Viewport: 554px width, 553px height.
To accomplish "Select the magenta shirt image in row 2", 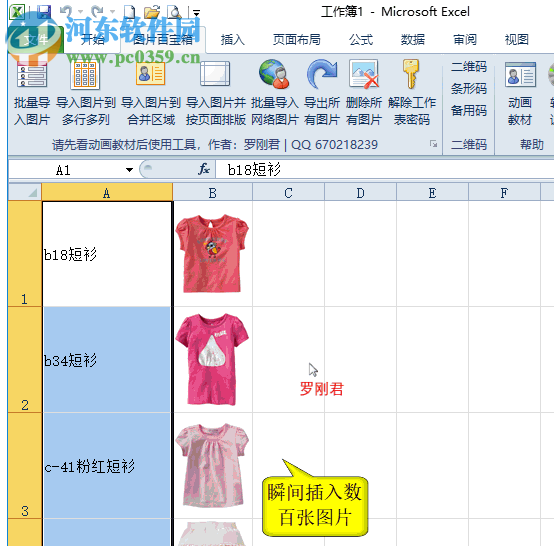I will (212, 359).
